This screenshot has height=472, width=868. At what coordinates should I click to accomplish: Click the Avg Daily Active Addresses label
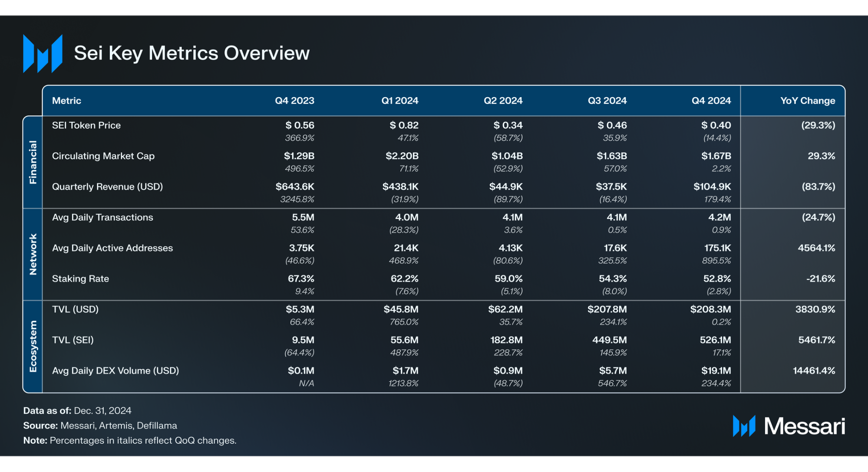click(x=112, y=248)
